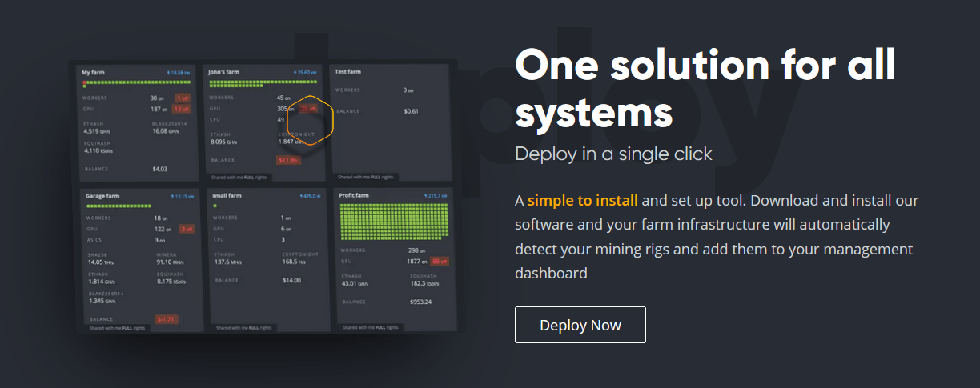Open the Profit farm card title

(x=354, y=195)
